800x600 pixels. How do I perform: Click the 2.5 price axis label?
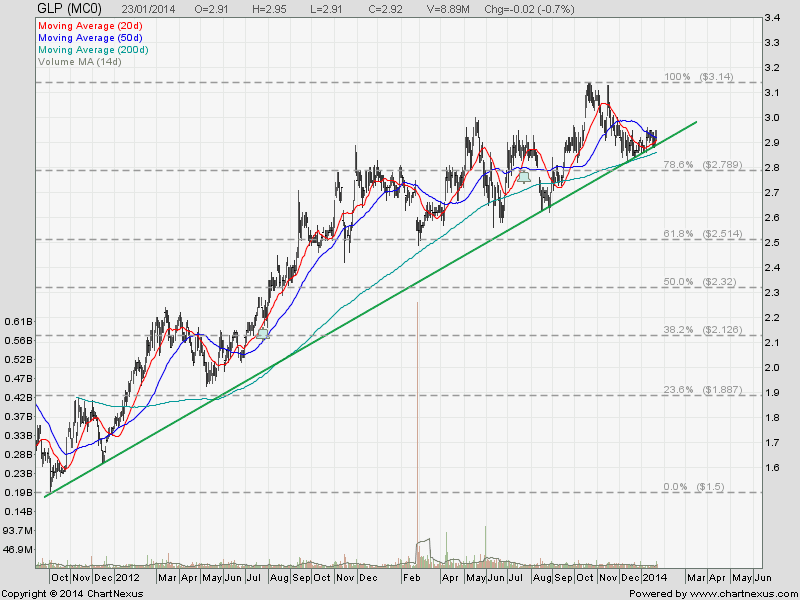(x=771, y=242)
